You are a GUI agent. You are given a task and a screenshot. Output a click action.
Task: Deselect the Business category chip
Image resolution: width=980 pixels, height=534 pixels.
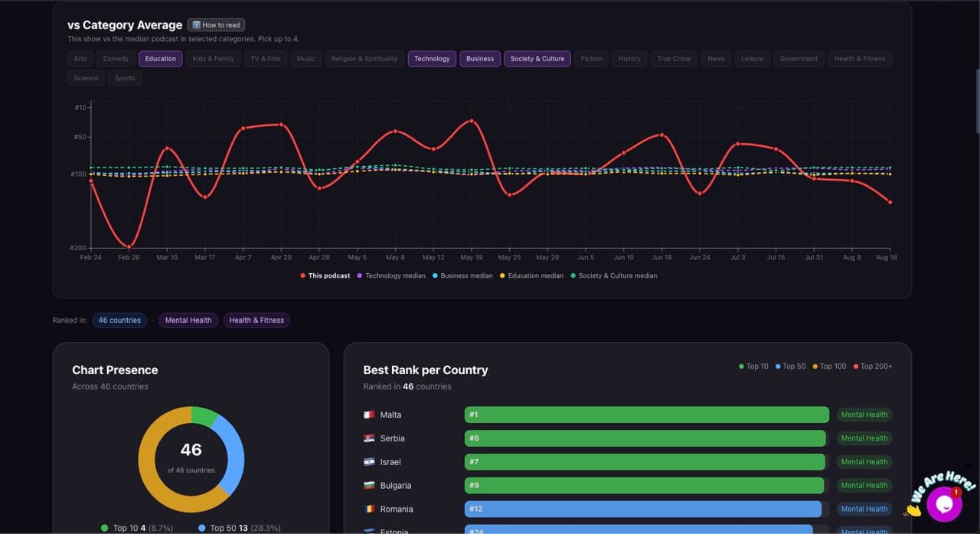[480, 59]
